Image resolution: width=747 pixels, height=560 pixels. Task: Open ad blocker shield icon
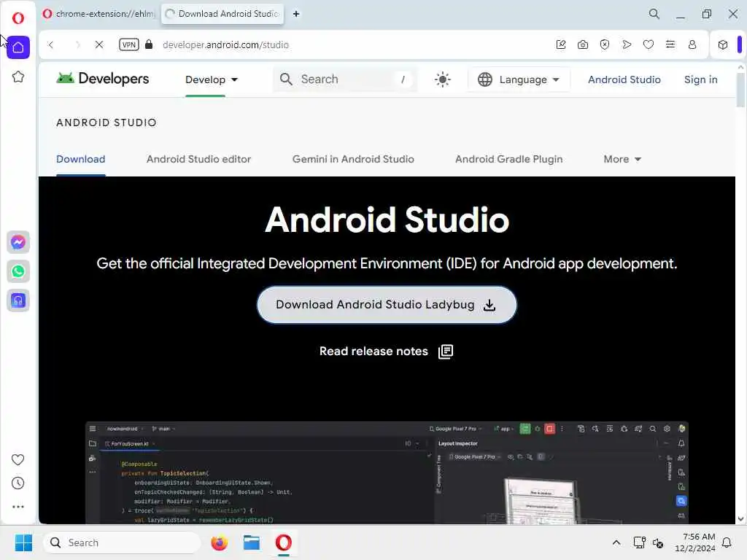pos(605,44)
